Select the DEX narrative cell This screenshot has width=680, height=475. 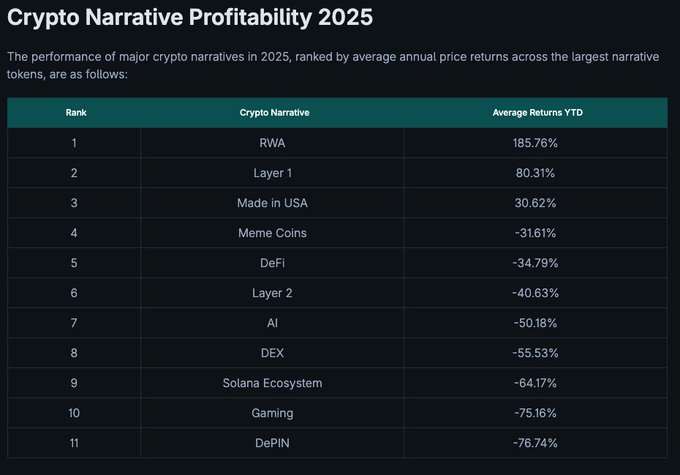(x=272, y=353)
